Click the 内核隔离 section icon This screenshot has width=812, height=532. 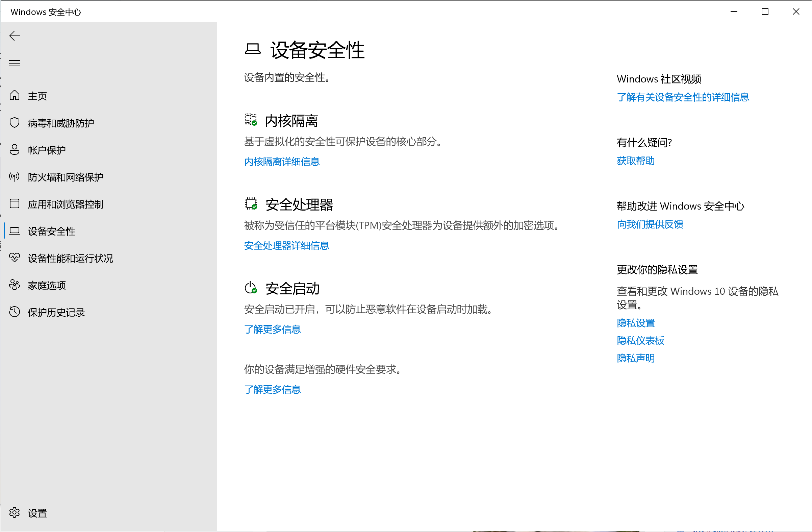251,120
